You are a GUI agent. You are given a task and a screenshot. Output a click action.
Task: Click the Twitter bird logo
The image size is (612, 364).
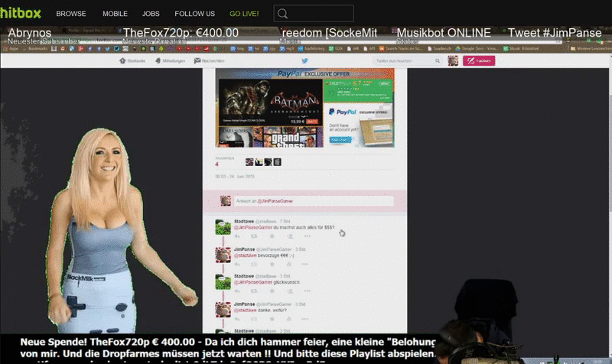click(x=304, y=61)
